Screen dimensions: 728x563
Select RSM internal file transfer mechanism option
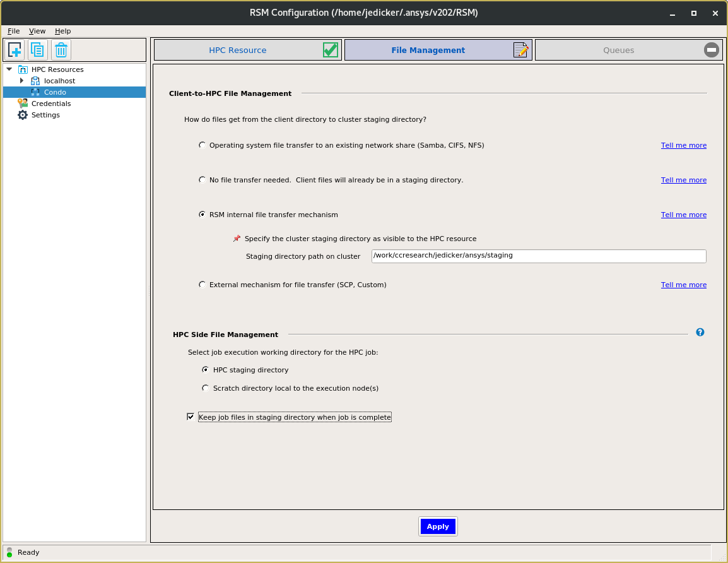tap(202, 214)
